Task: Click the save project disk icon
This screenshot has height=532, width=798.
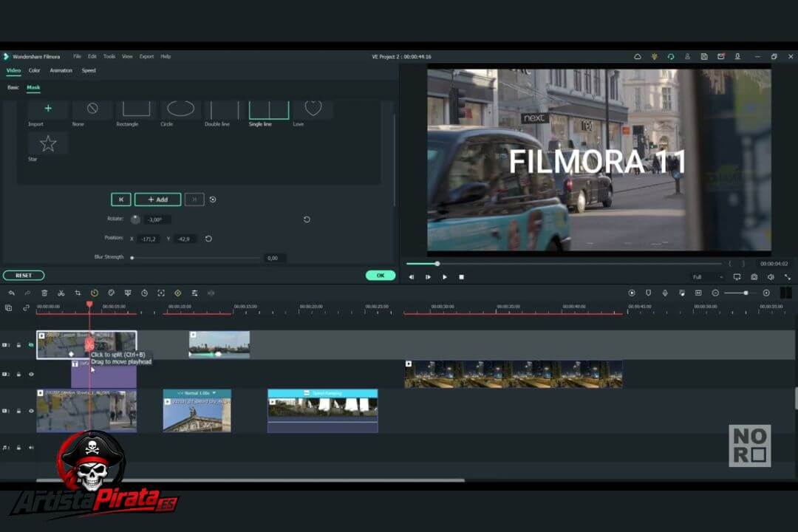Action: pyautogui.click(x=704, y=56)
